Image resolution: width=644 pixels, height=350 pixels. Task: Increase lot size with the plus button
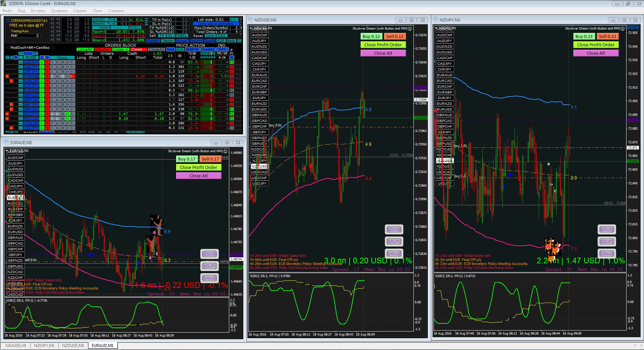coord(232,19)
